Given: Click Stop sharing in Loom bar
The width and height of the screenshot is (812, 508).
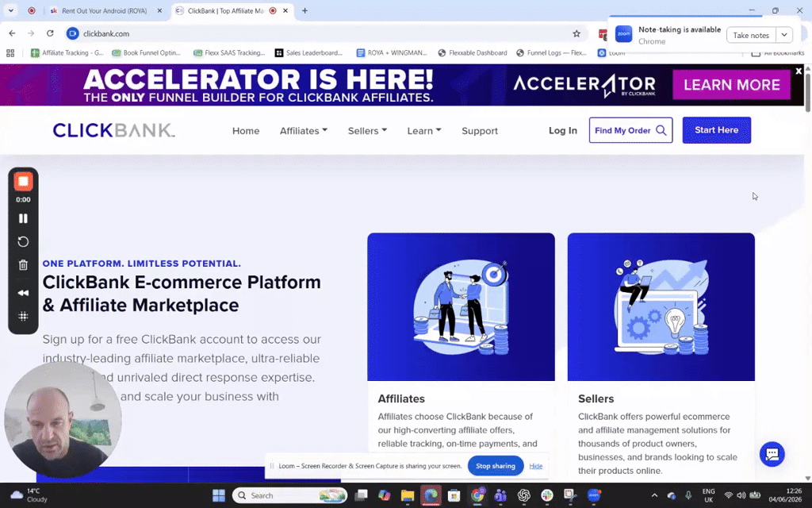Looking at the screenshot, I should click(496, 465).
